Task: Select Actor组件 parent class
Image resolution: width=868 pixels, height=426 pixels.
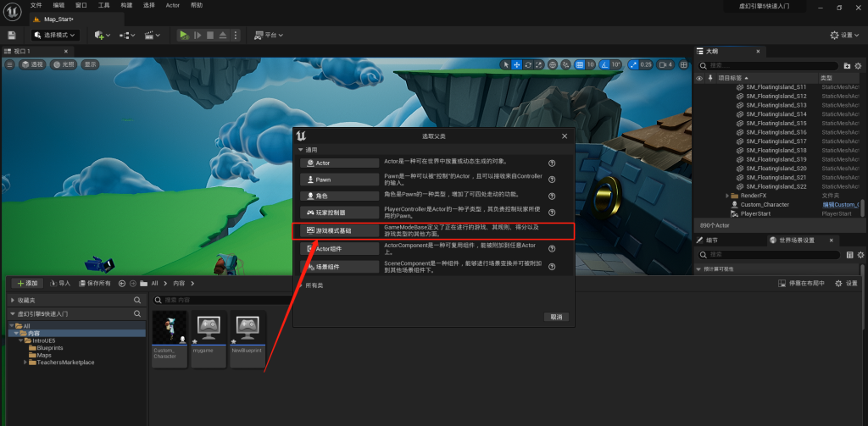Action: click(339, 248)
